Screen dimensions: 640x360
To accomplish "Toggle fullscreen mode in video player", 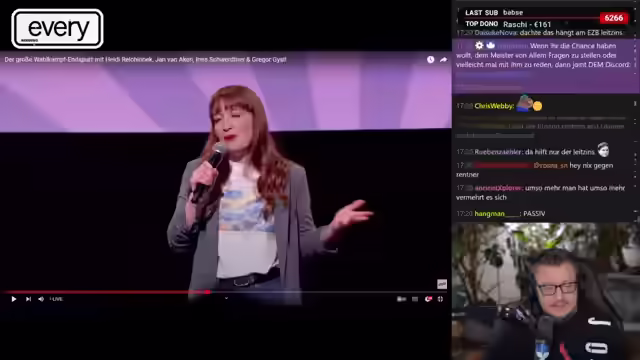I will (440, 299).
